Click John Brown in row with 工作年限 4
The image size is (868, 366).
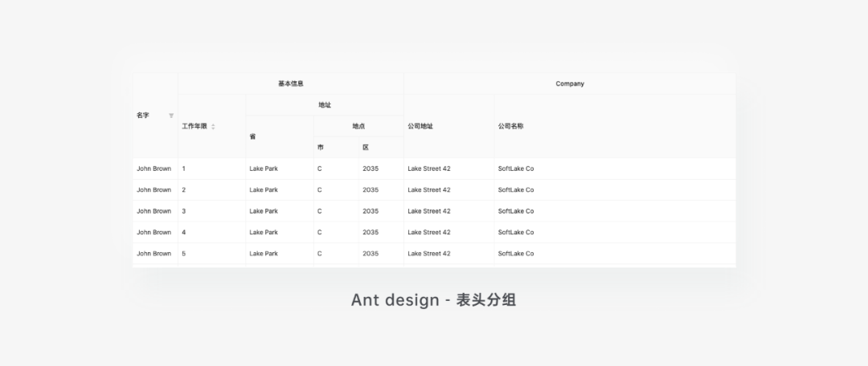click(154, 232)
